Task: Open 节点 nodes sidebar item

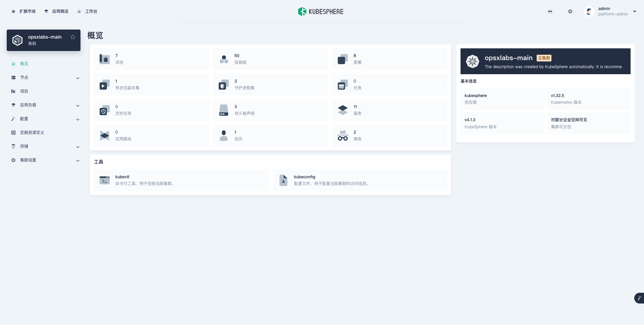Action: click(x=24, y=78)
